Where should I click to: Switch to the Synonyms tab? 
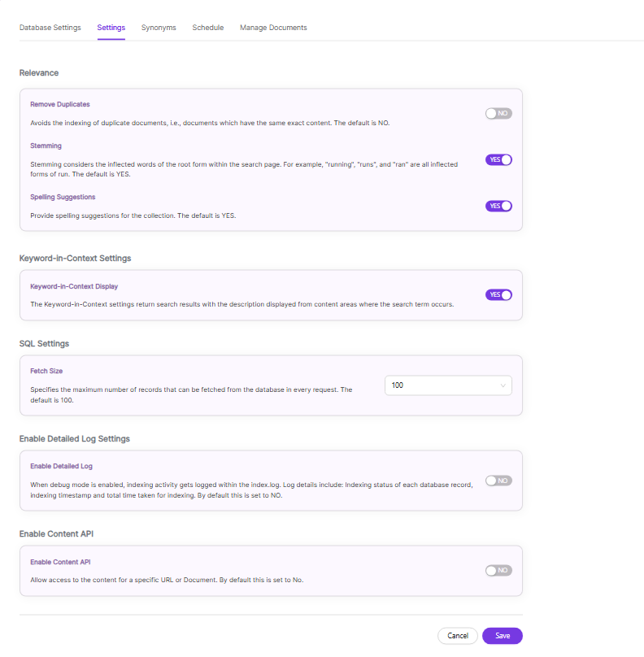click(159, 28)
